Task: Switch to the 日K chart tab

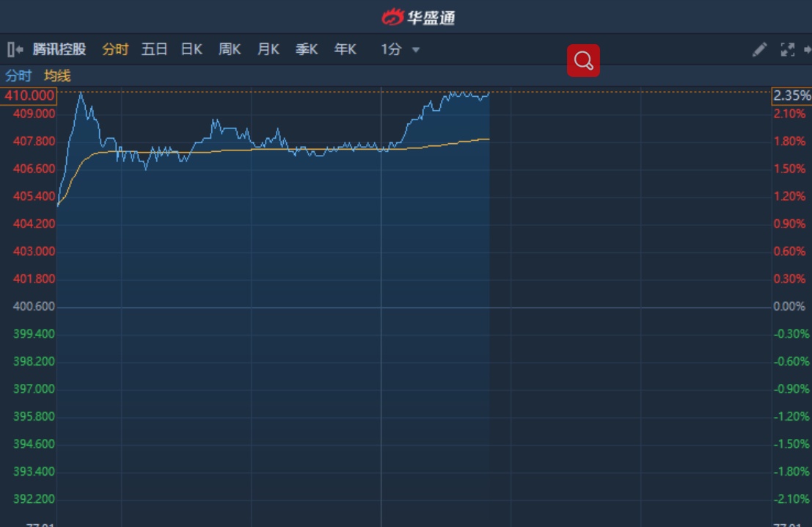Action: [191, 49]
